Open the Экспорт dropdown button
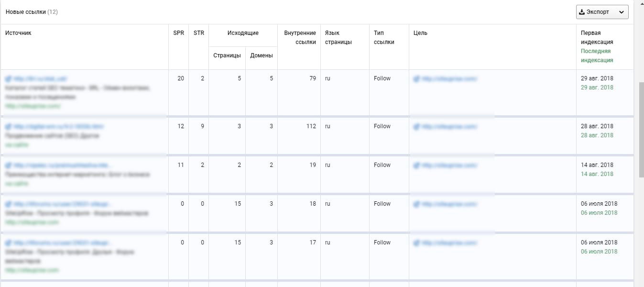644x287 pixels. (x=602, y=12)
